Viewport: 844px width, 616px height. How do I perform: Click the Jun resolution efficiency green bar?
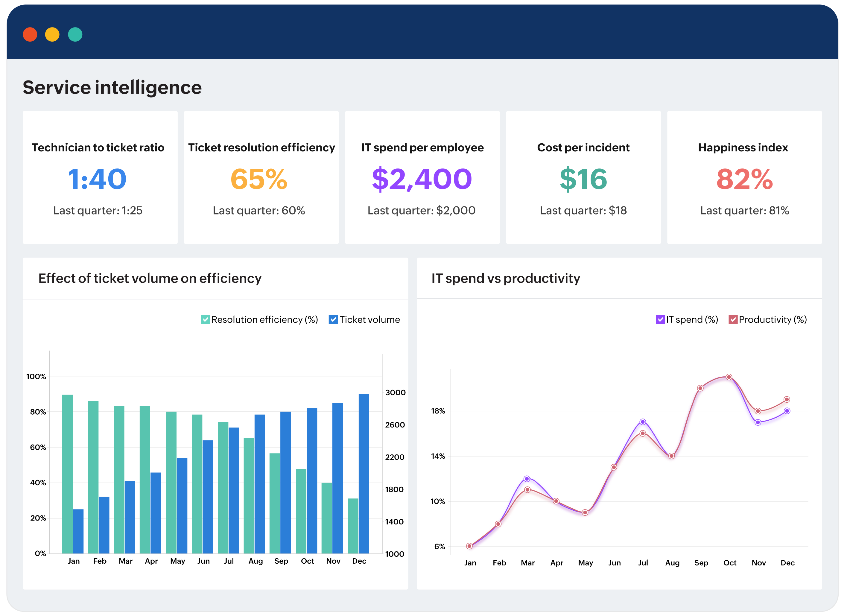tap(197, 484)
